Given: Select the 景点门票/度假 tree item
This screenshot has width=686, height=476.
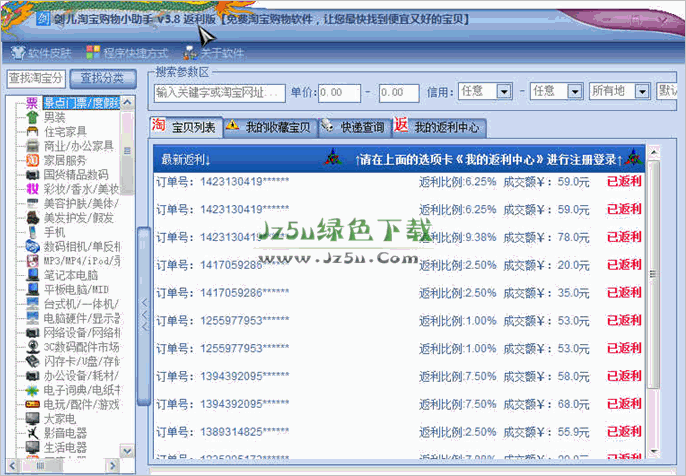Looking at the screenshot, I should pyautogui.click(x=81, y=103).
